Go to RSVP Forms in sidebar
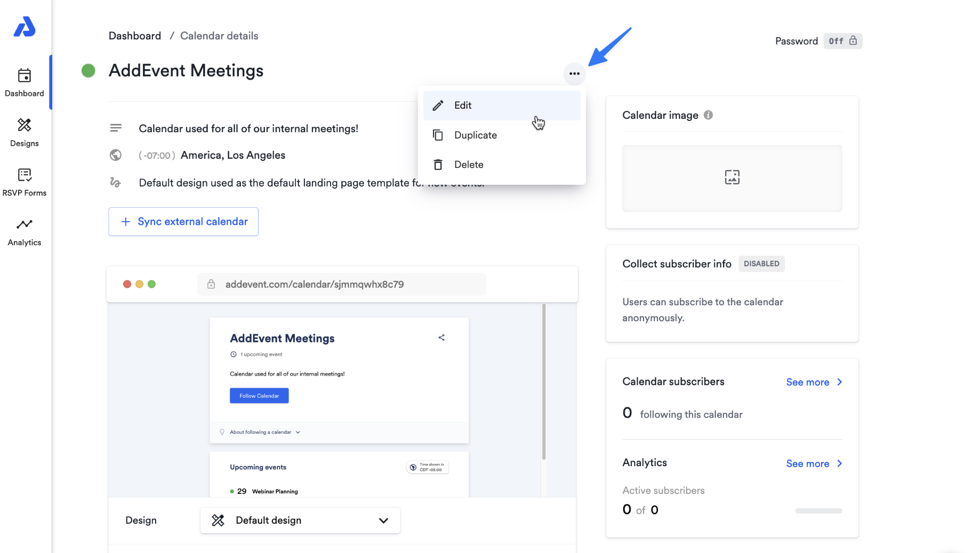 [x=25, y=182]
